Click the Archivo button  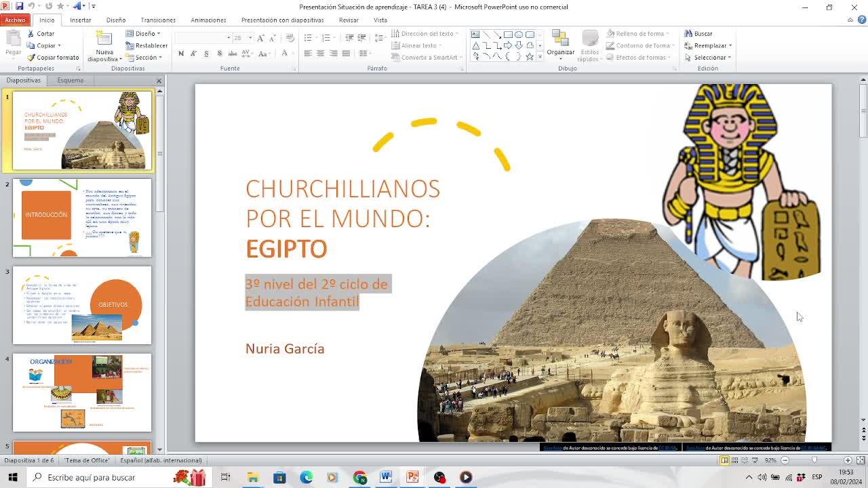click(x=15, y=20)
